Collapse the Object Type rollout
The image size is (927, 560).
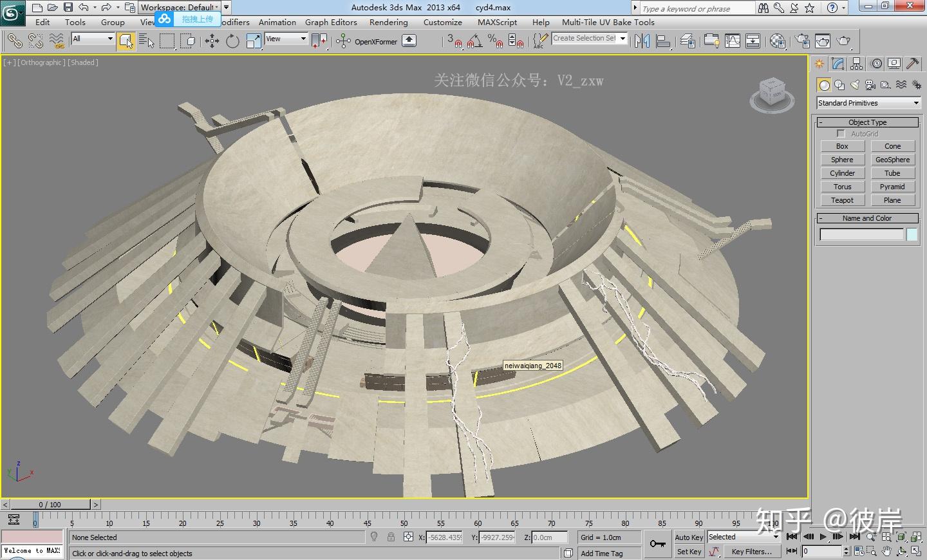pyautogui.click(x=868, y=122)
